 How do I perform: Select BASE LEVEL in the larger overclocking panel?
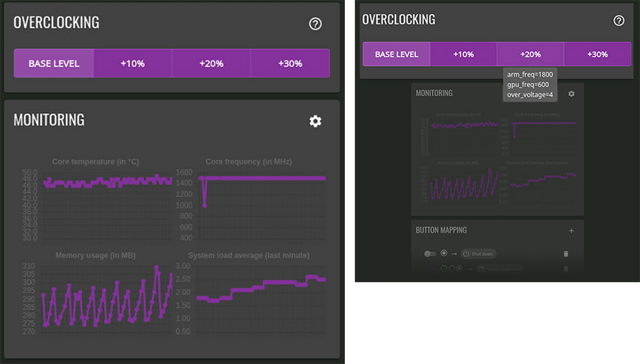(54, 63)
